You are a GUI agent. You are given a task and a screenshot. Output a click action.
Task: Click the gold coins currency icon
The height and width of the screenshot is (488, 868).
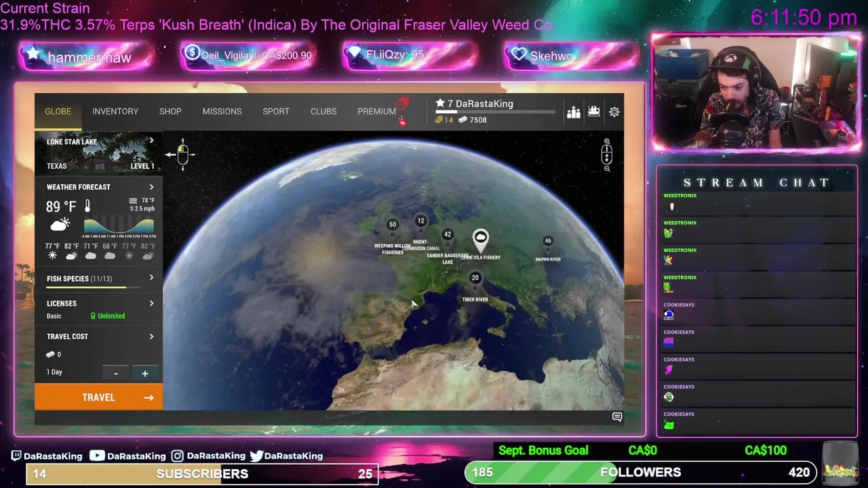(x=439, y=120)
